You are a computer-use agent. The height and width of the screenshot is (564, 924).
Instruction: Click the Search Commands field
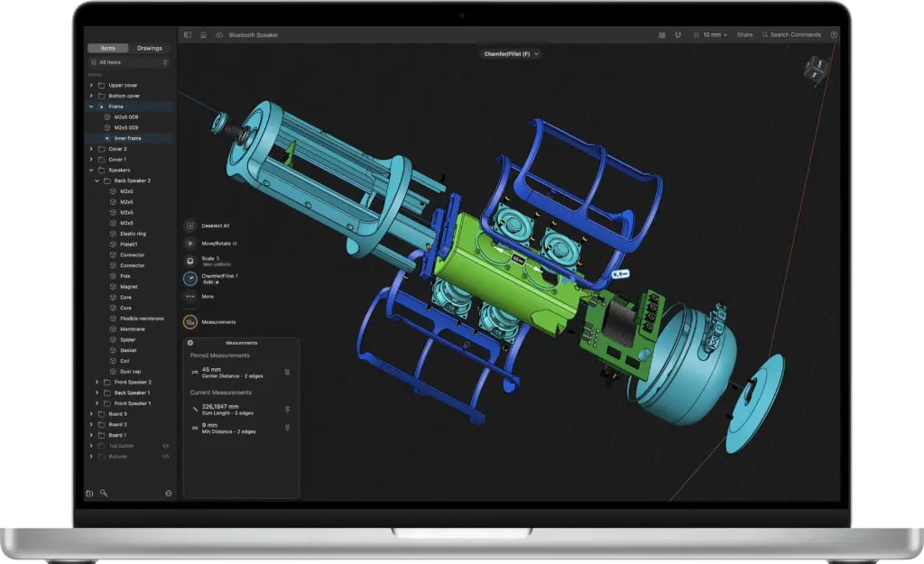tap(793, 35)
